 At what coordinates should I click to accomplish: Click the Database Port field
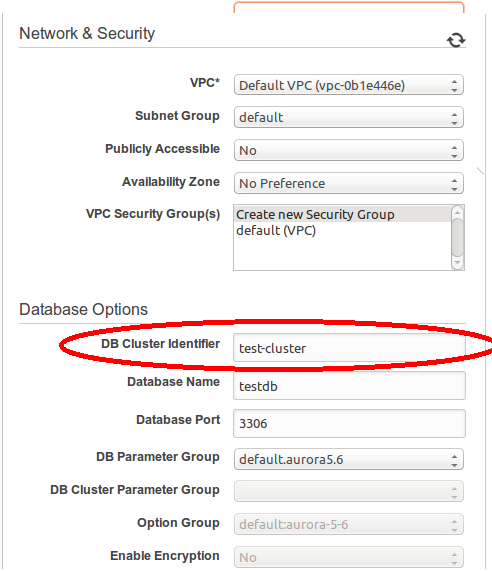click(x=349, y=424)
